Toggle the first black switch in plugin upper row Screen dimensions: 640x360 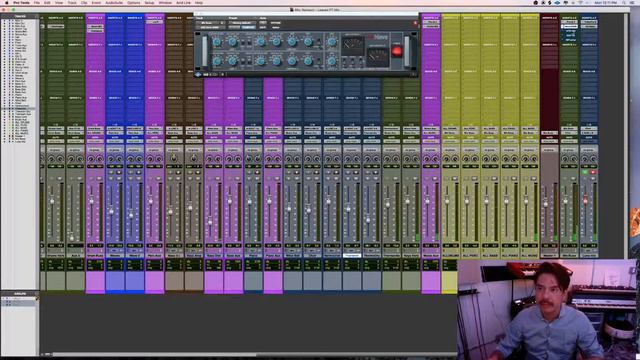[242, 42]
